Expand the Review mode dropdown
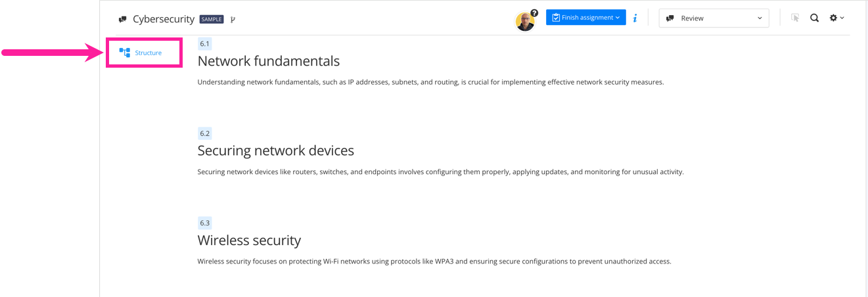Viewport: 868px width, 297px height. 714,18
